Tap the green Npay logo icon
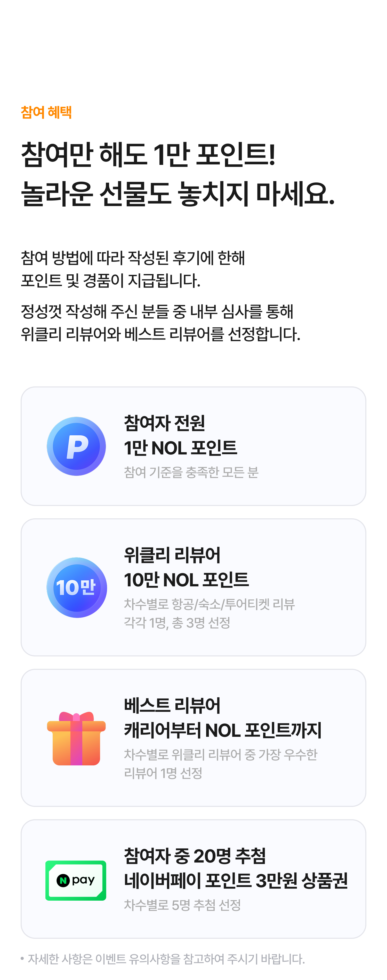Image resolution: width=387 pixels, height=980 pixels. coord(76,880)
